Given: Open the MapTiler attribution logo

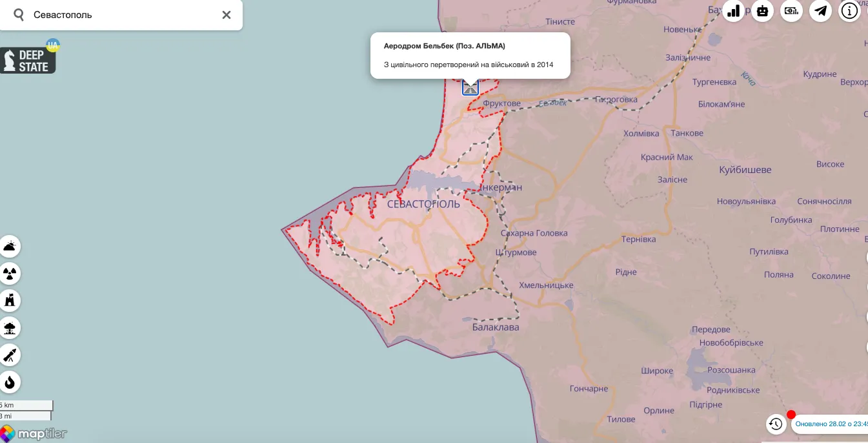Looking at the screenshot, I should 34,433.
